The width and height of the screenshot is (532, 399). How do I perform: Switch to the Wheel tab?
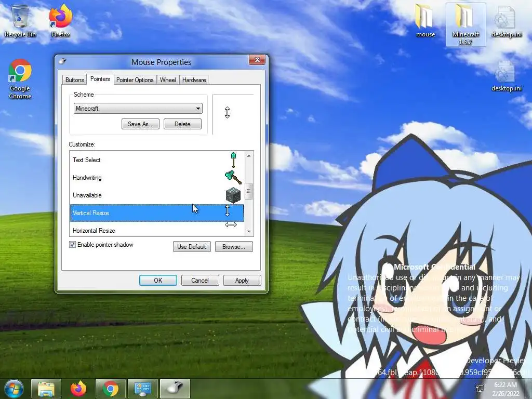pyautogui.click(x=168, y=80)
